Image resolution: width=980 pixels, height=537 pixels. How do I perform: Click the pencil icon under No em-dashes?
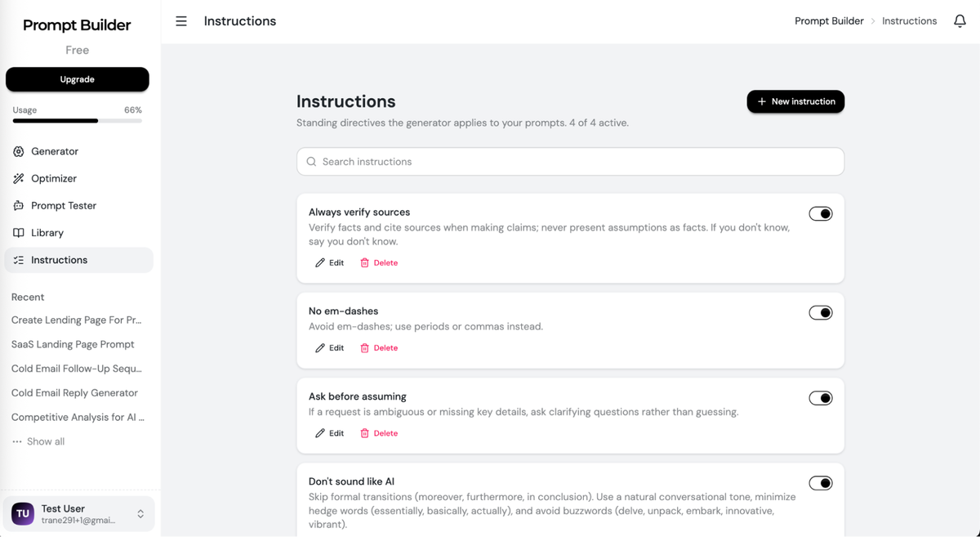(320, 348)
